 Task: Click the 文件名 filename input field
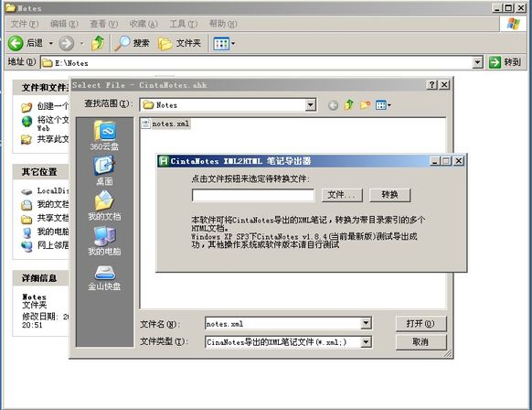pos(282,324)
